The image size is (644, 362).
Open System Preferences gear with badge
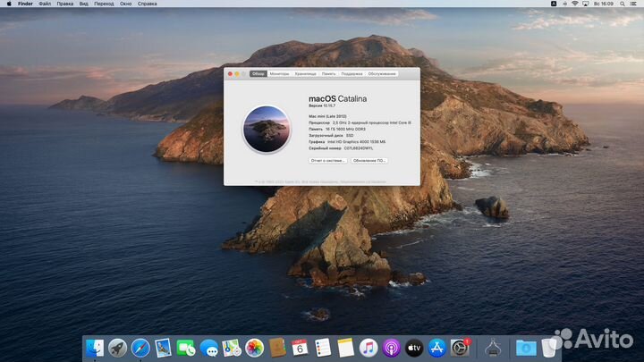coord(460,348)
